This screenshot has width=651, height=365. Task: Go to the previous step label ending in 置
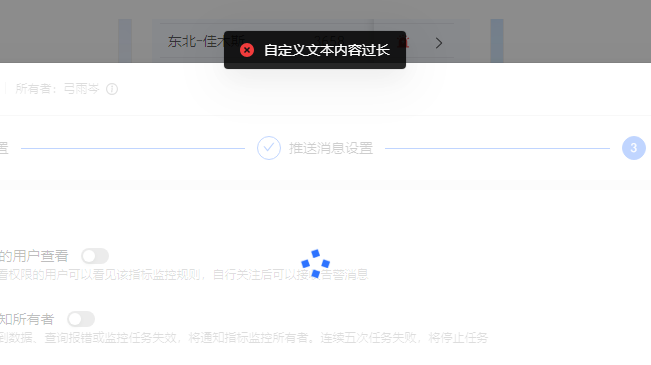point(4,148)
